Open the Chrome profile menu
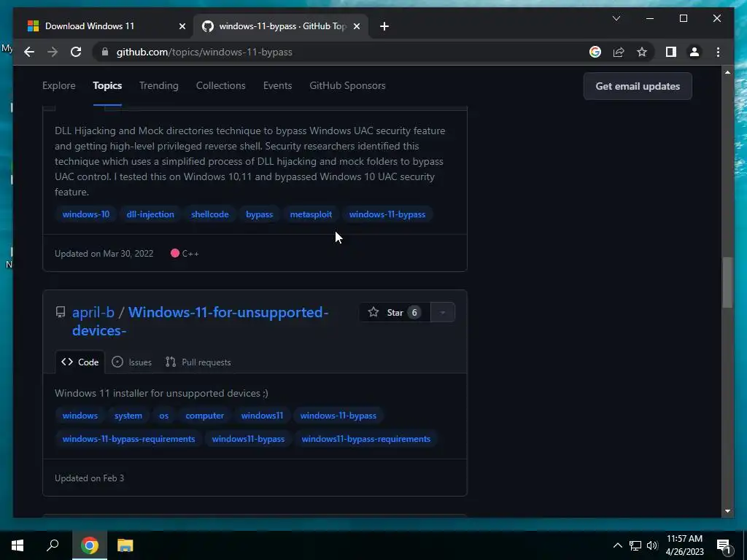Viewport: 747px width, 560px height. [694, 52]
